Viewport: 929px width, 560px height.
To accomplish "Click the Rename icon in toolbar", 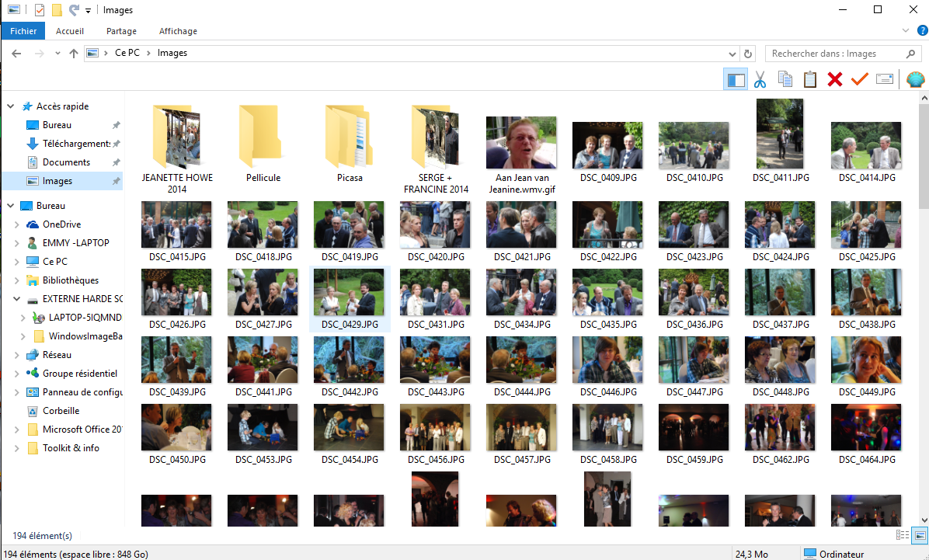I will point(885,78).
